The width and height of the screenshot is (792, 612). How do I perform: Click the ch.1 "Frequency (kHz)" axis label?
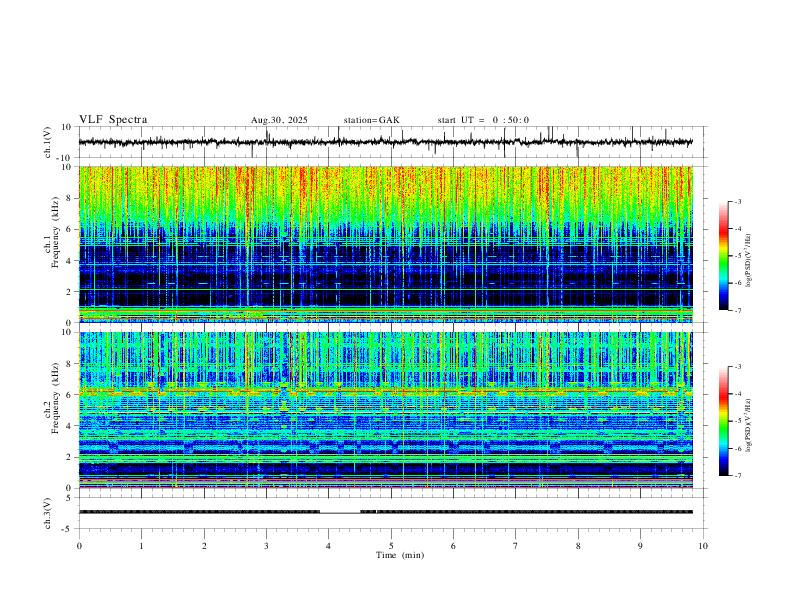pyautogui.click(x=56, y=233)
